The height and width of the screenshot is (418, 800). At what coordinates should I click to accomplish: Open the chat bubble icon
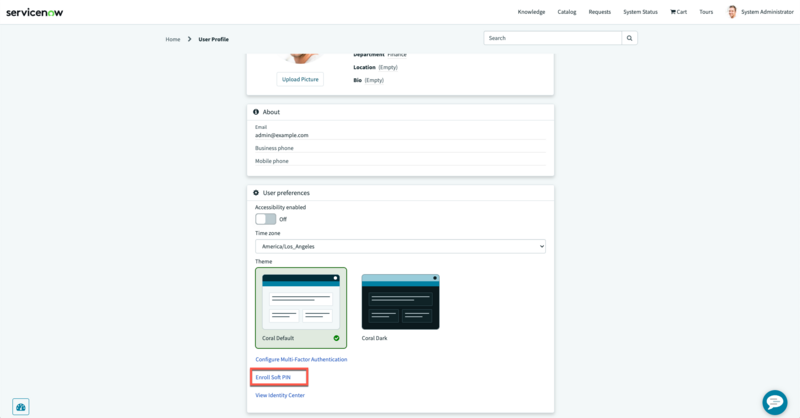coord(774,402)
